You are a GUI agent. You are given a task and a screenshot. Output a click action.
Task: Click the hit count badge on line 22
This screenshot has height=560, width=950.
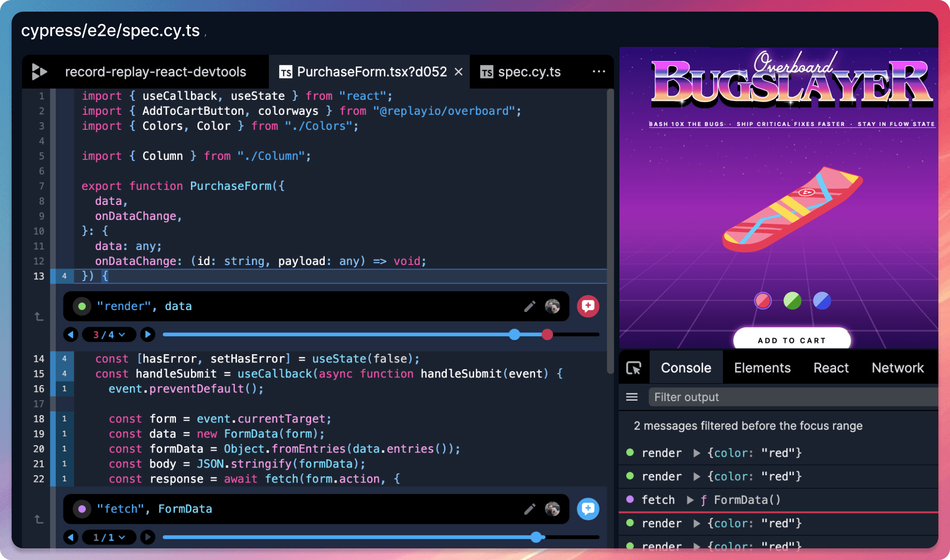(x=64, y=479)
